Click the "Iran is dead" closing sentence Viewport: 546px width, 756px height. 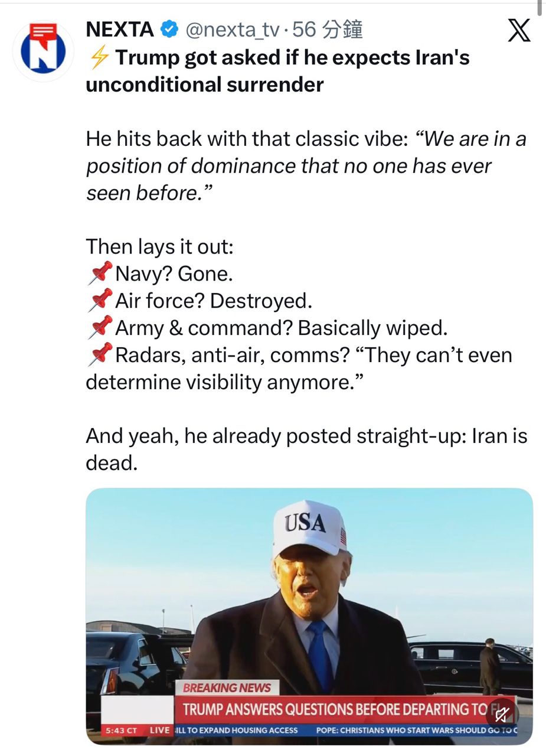[306, 449]
